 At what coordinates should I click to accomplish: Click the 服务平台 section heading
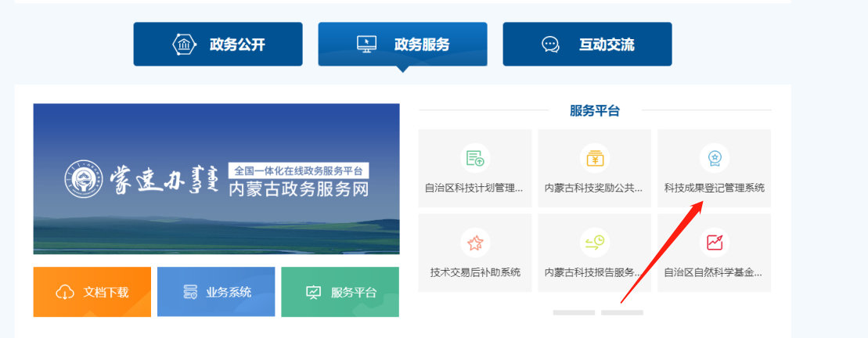pos(595,110)
